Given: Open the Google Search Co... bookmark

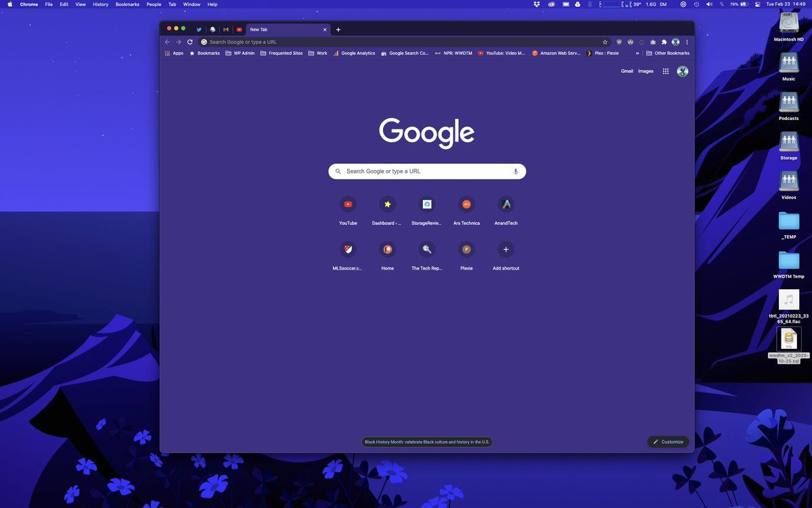Looking at the screenshot, I should pos(405,53).
